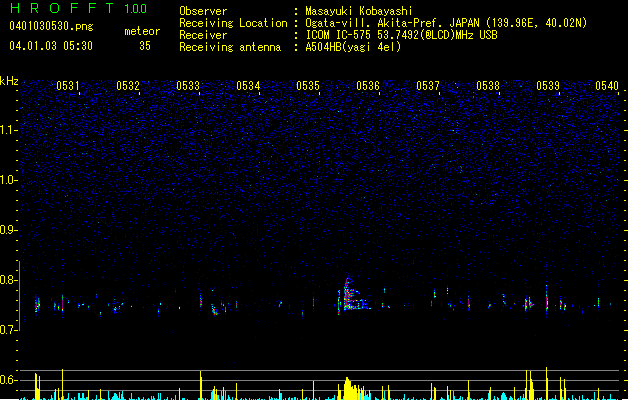Click the 0534 time marker
The image size is (629, 400).
248,86
